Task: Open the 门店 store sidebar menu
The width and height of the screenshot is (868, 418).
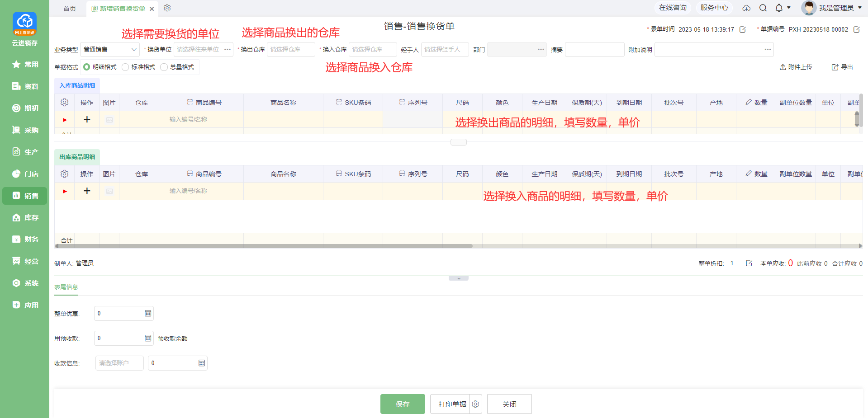Action: point(25,174)
